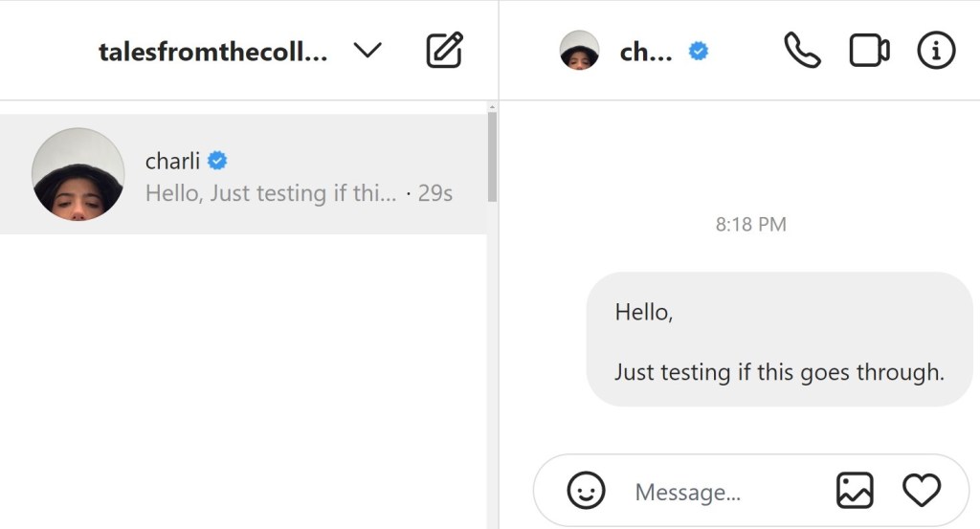Image resolution: width=980 pixels, height=529 pixels.
Task: Open the new message compose icon
Action: [444, 50]
